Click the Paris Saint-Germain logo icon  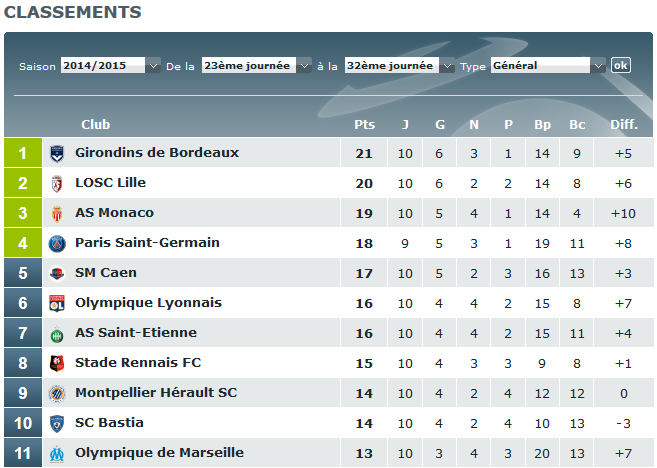click(x=57, y=243)
